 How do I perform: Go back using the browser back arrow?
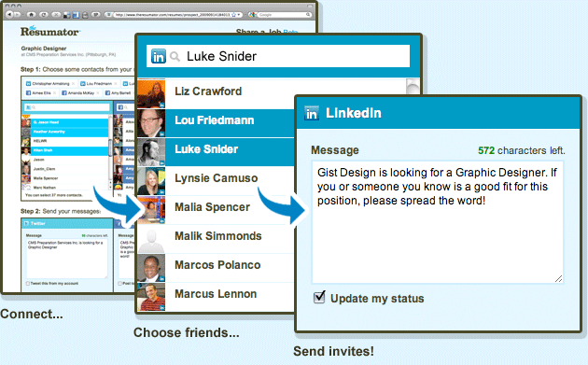point(9,15)
